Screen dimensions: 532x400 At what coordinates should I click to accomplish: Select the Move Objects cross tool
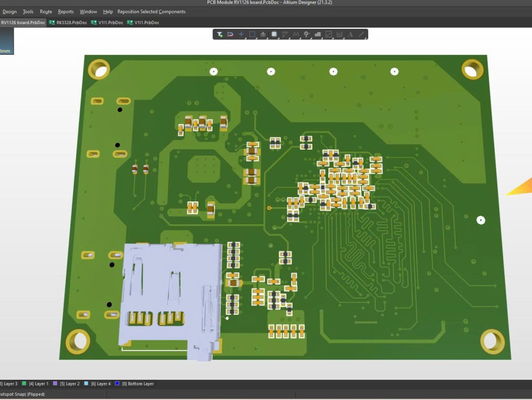pyautogui.click(x=241, y=34)
